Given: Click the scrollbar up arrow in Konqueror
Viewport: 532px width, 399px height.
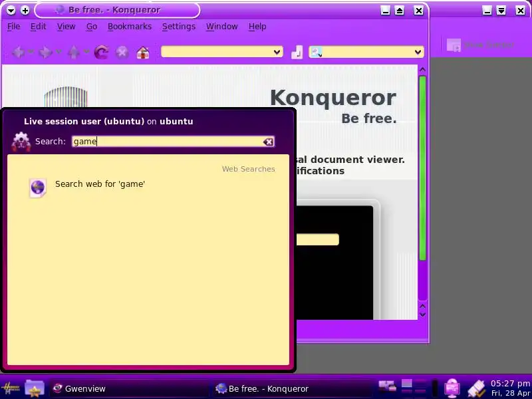Looking at the screenshot, I should (422, 70).
